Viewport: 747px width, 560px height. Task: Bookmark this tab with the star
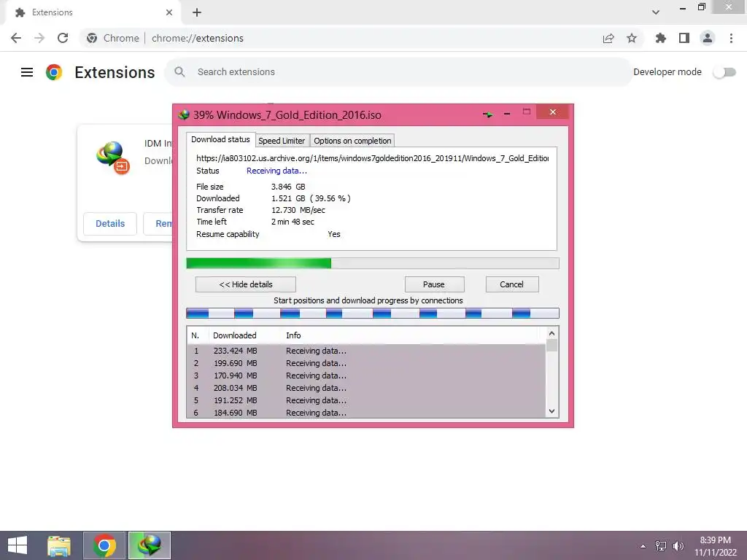pyautogui.click(x=632, y=38)
